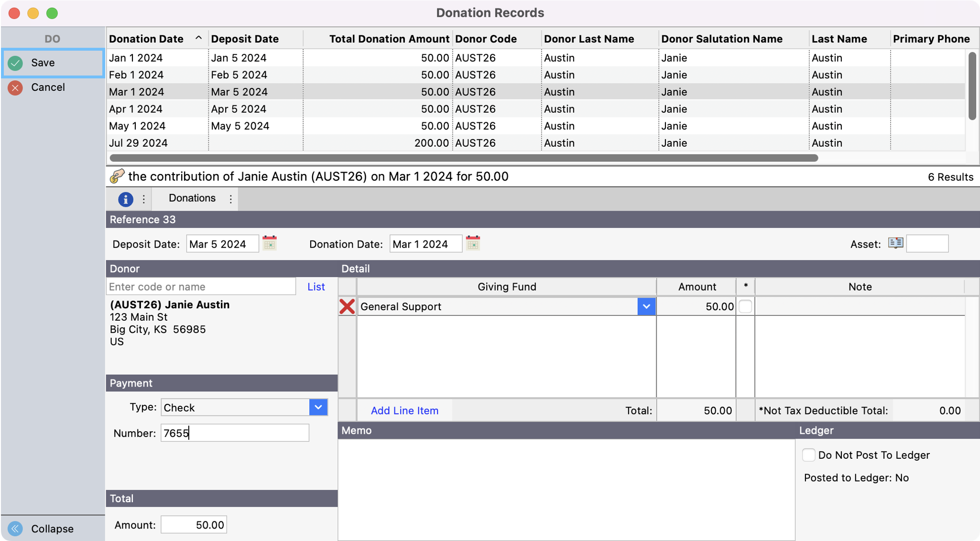Image resolution: width=980 pixels, height=541 pixels.
Task: Open the Deposit Date calendar picker
Action: click(270, 243)
